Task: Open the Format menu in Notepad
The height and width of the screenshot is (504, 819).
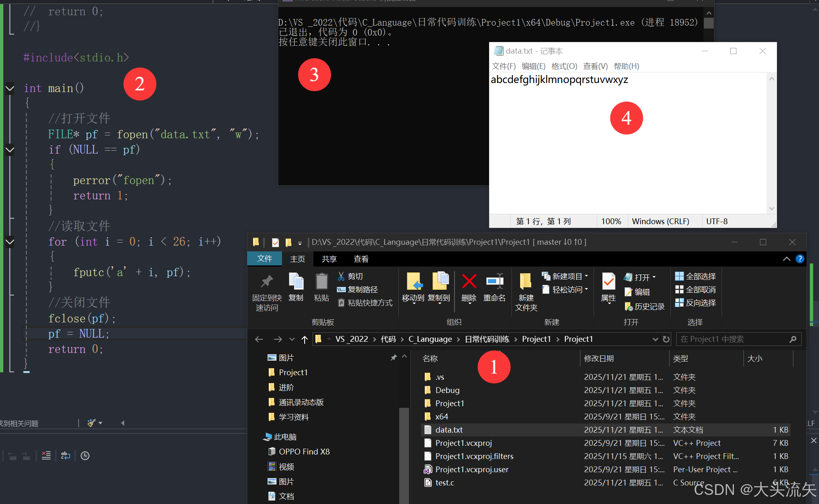Action: [564, 66]
